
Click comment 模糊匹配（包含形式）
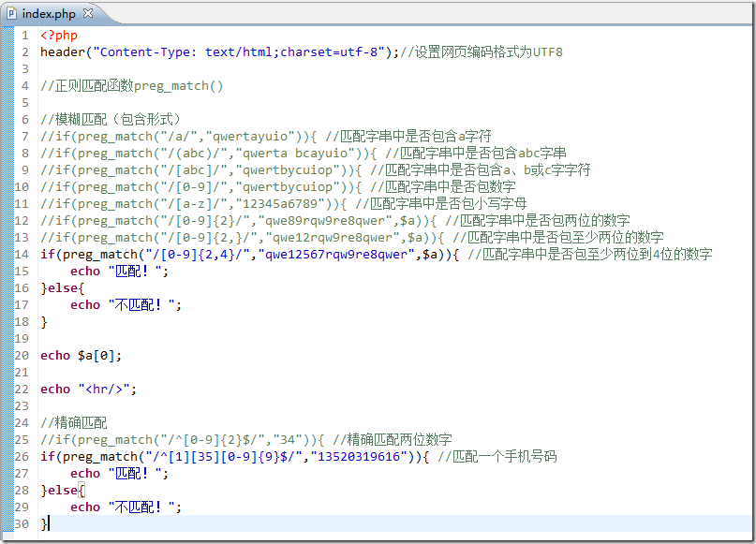pos(111,119)
